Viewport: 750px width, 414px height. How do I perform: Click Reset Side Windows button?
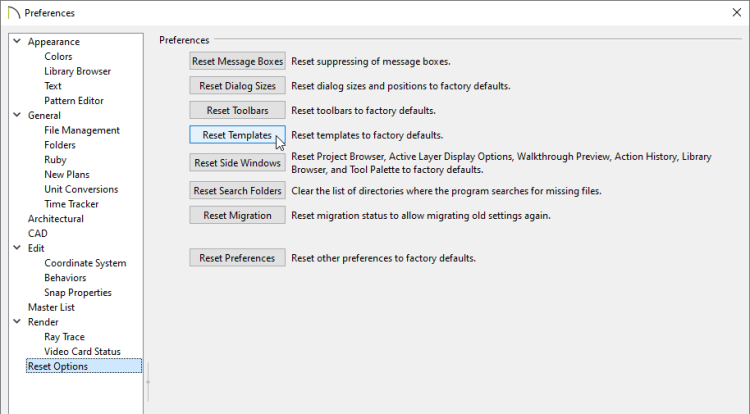pyautogui.click(x=237, y=163)
